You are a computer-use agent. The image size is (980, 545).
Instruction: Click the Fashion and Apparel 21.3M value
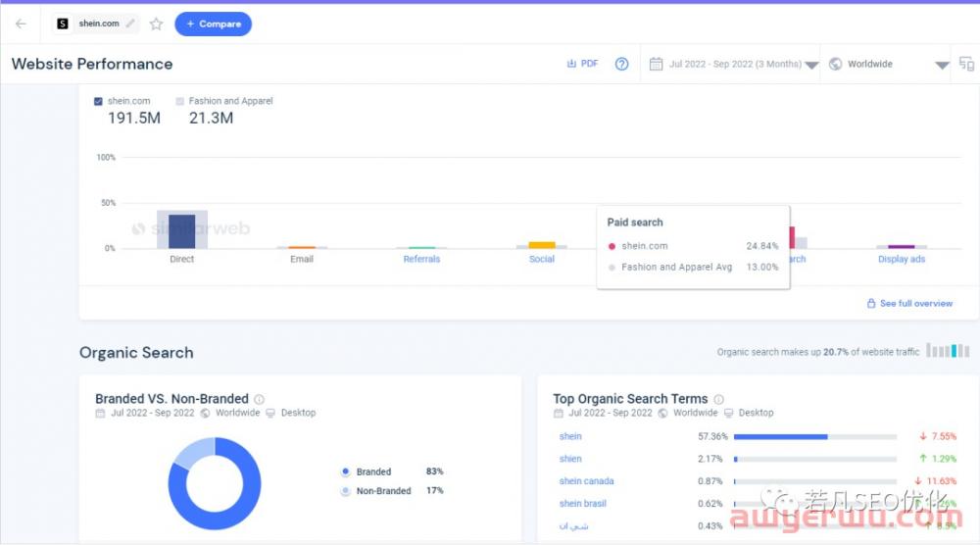[x=212, y=119]
